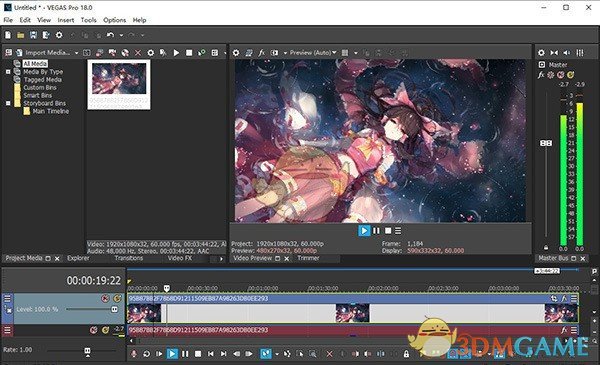The image size is (600, 365).
Task: Solo the video track
Action: 117,298
